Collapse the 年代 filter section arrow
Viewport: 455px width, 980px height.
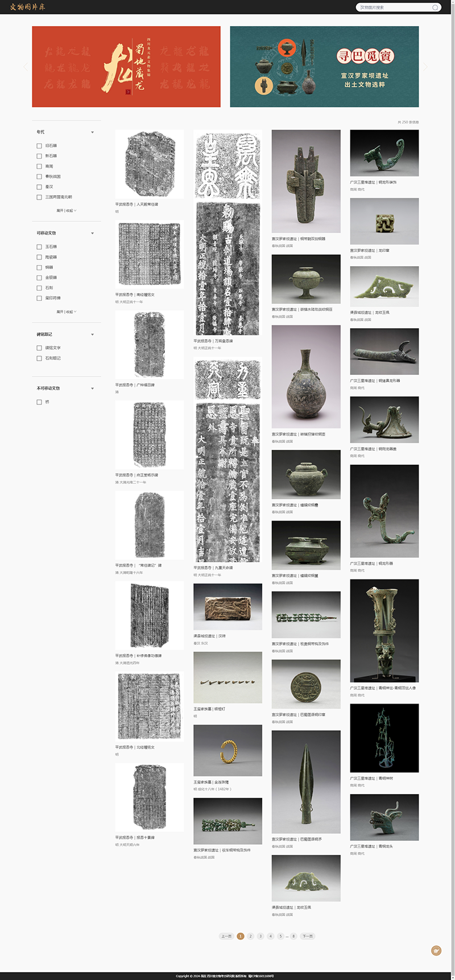[x=92, y=132]
